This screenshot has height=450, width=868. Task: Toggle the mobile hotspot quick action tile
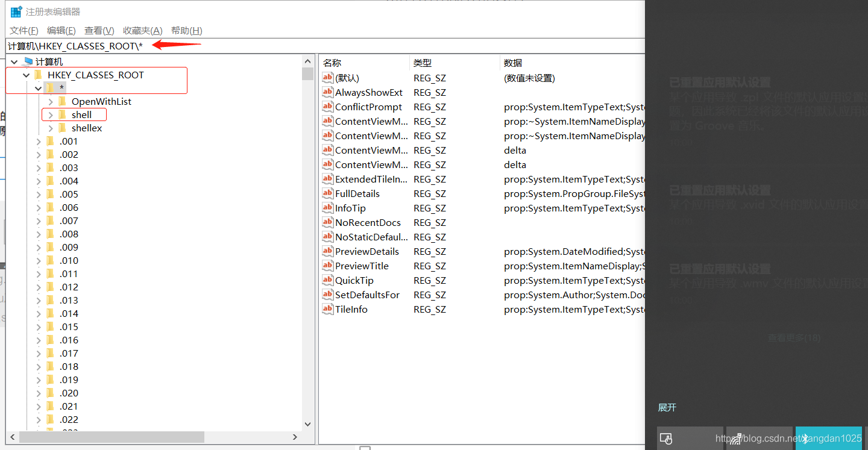[759, 438]
